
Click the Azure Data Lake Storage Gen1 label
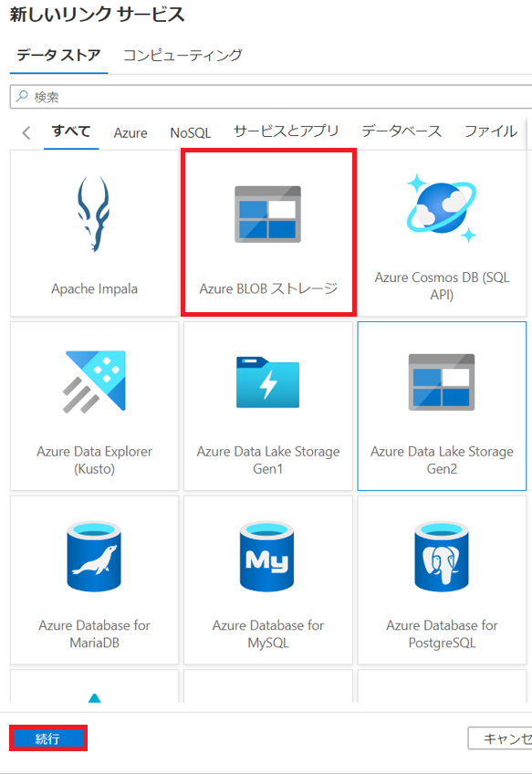[x=268, y=460]
